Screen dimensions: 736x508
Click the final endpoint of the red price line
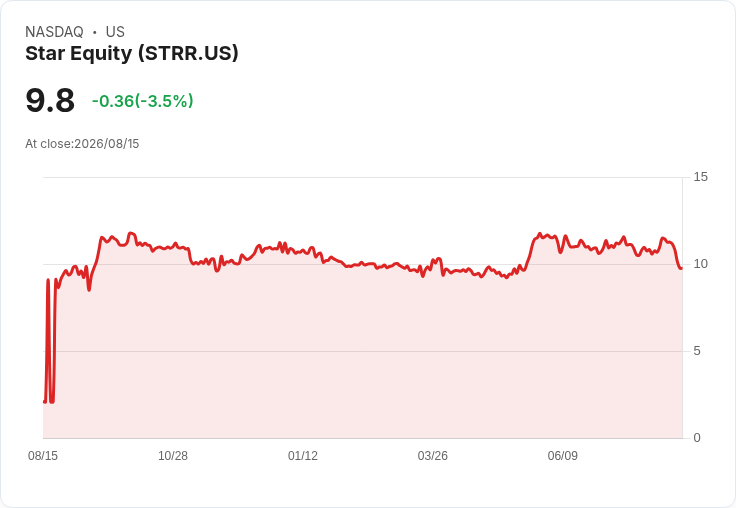(681, 268)
